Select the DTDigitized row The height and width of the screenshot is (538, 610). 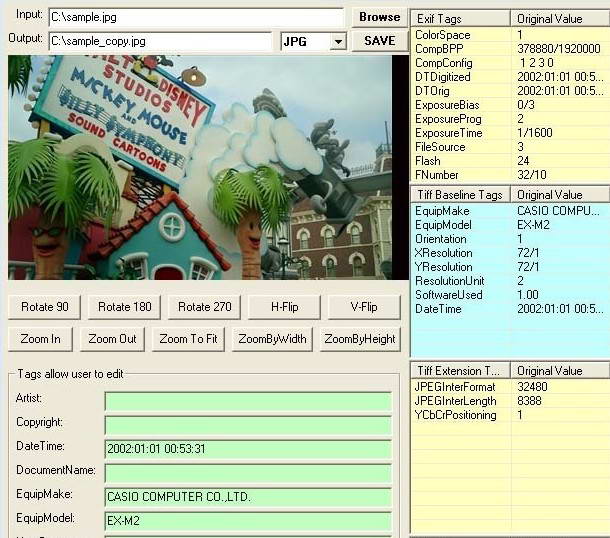[510, 77]
